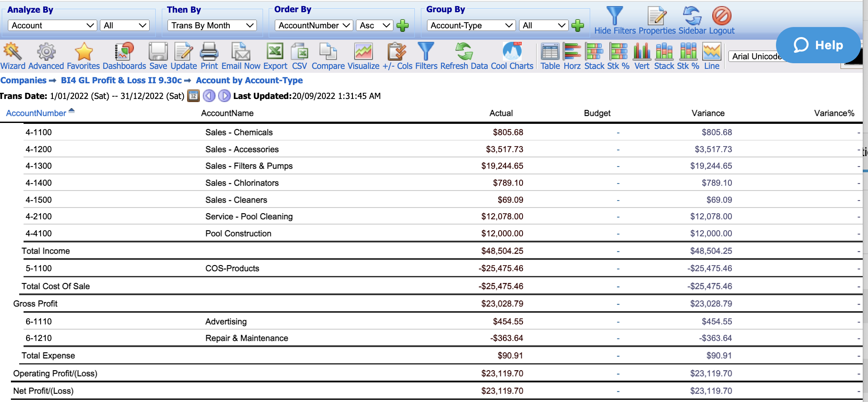
Task: Open Analyze By All dropdown
Action: click(x=125, y=25)
